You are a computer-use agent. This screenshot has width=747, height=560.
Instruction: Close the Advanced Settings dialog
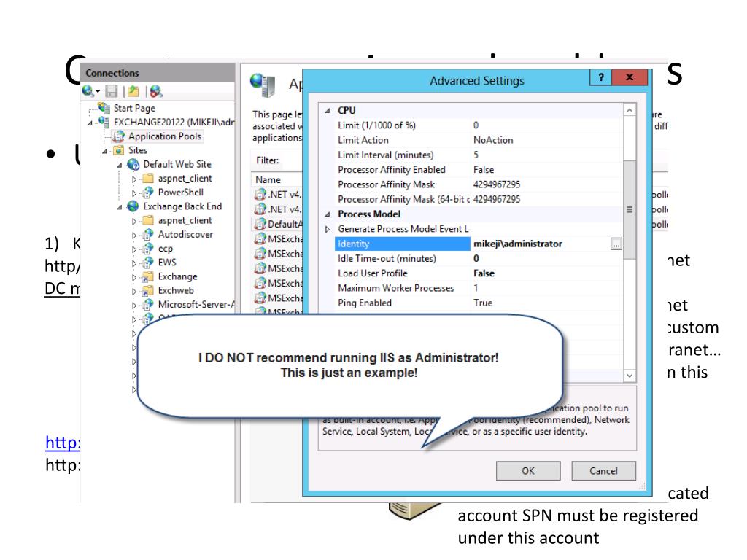click(x=630, y=77)
